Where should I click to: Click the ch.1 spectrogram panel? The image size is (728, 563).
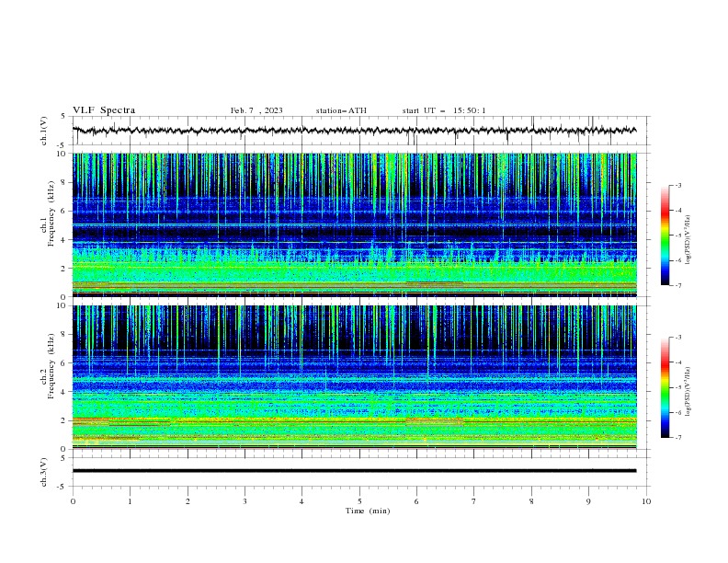click(355, 224)
